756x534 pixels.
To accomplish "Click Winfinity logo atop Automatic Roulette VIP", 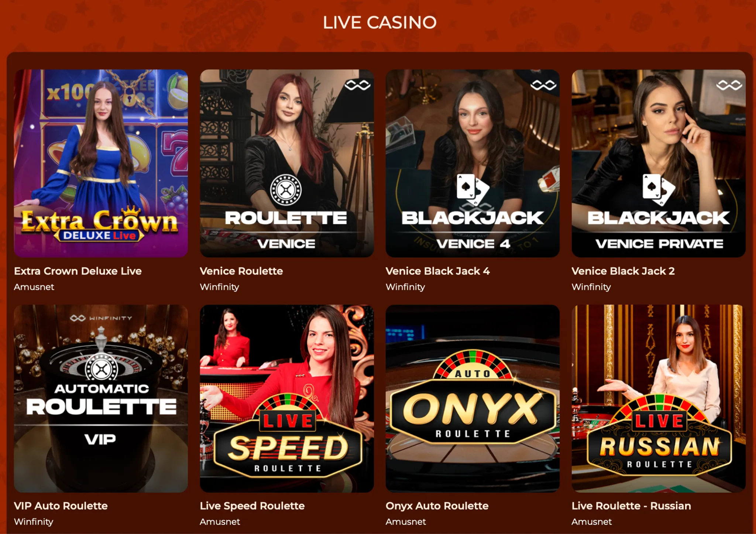I will (101, 318).
